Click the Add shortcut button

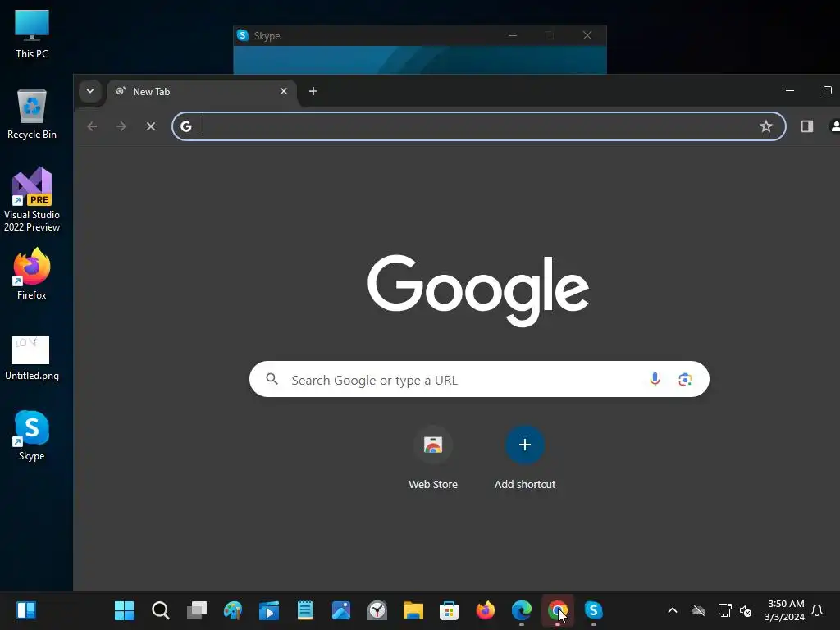click(525, 458)
